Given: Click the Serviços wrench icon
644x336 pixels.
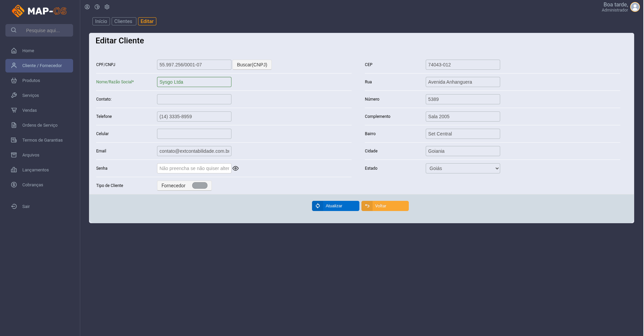Looking at the screenshot, I should pos(14,96).
